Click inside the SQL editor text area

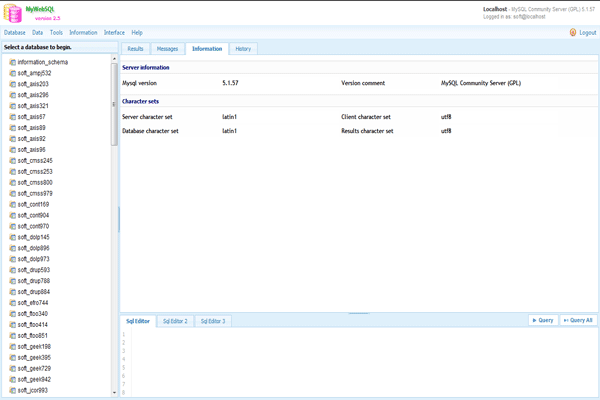[x=350, y=360]
